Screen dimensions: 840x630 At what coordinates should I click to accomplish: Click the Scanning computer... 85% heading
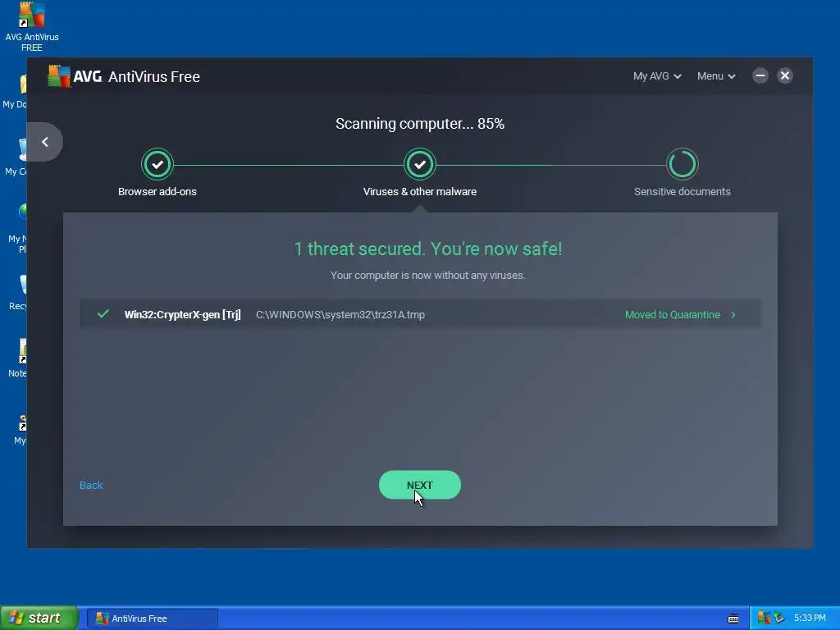tap(420, 124)
